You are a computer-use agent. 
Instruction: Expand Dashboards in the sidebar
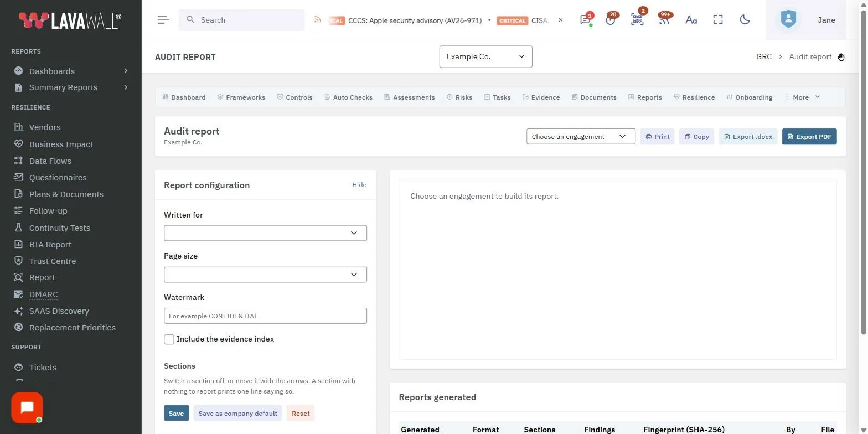coord(71,71)
